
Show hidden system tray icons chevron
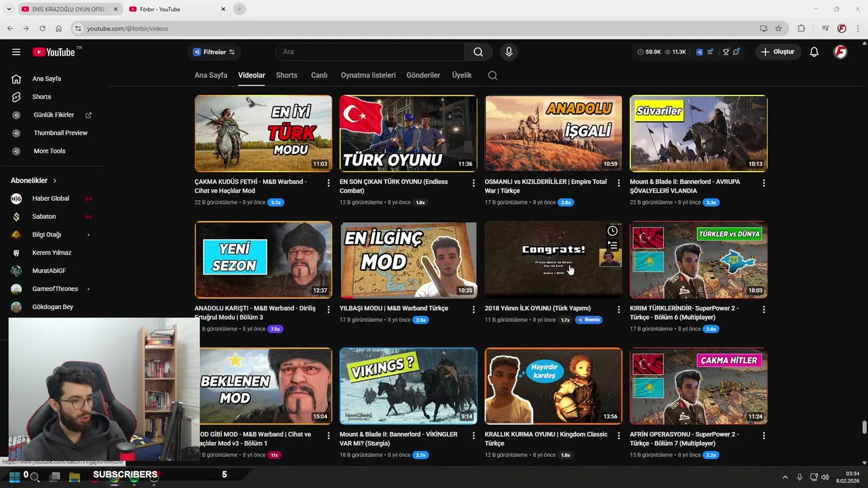point(785,477)
